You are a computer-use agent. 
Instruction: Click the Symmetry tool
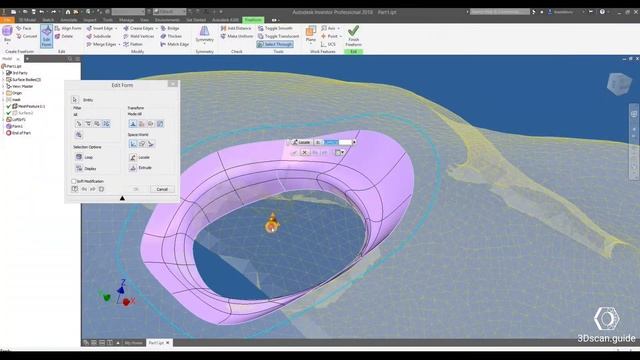coord(204,34)
